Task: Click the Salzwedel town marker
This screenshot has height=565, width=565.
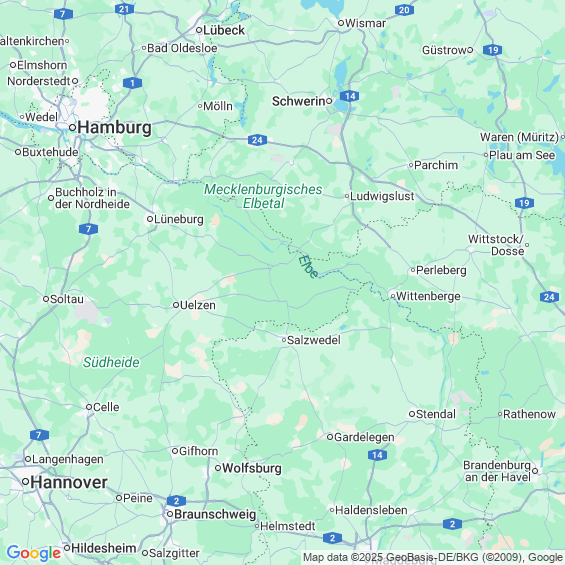Action: tap(284, 340)
